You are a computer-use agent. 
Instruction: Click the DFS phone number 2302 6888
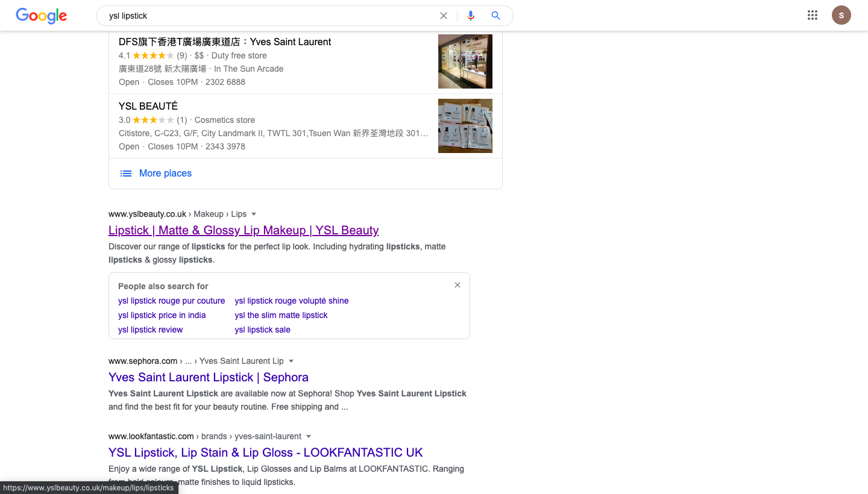(x=225, y=82)
